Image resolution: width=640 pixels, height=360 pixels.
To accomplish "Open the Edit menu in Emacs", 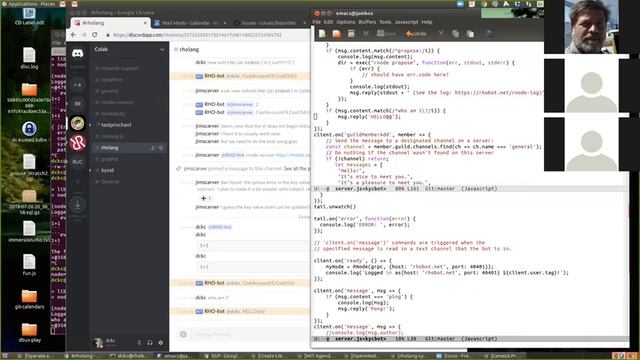I will (x=329, y=22).
